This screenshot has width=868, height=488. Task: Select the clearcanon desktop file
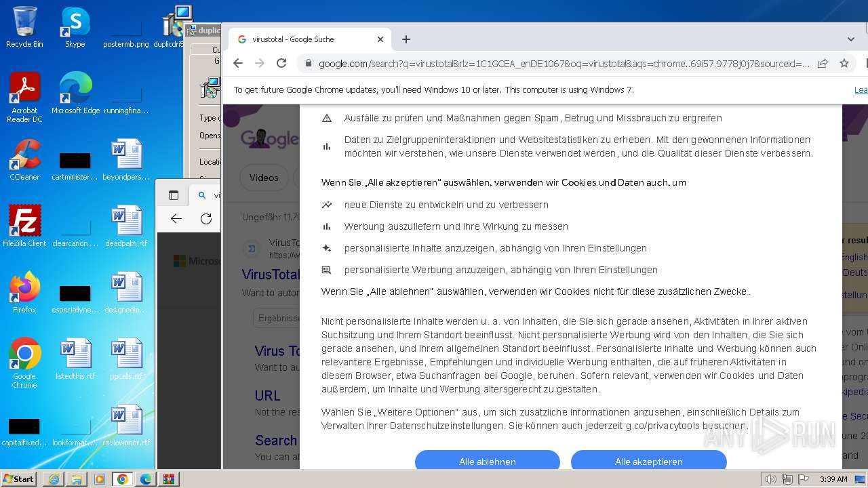tap(75, 232)
